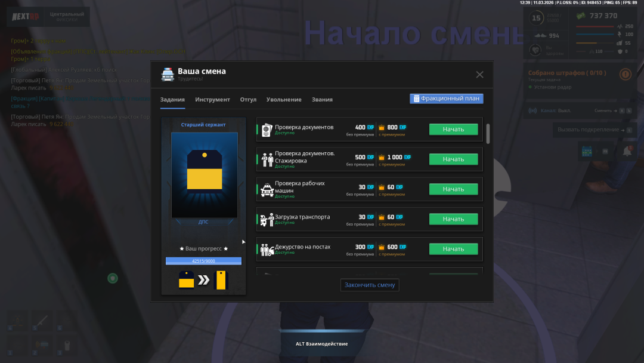Click the Загрузка транспорта task icon

(267, 219)
